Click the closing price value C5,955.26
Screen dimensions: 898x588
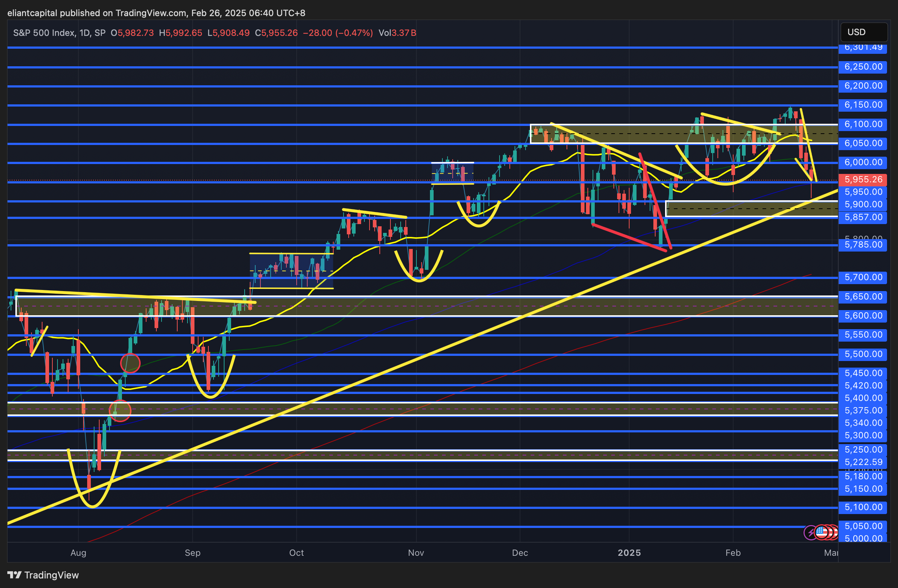click(x=276, y=33)
